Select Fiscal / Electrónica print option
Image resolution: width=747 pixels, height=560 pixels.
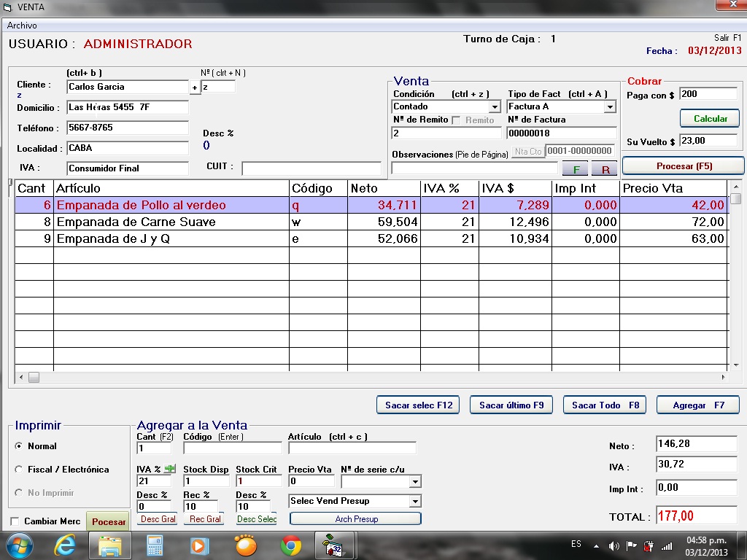point(18,470)
